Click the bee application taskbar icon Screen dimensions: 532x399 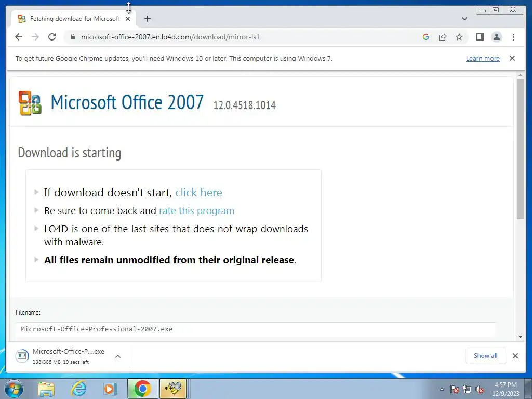click(x=173, y=389)
